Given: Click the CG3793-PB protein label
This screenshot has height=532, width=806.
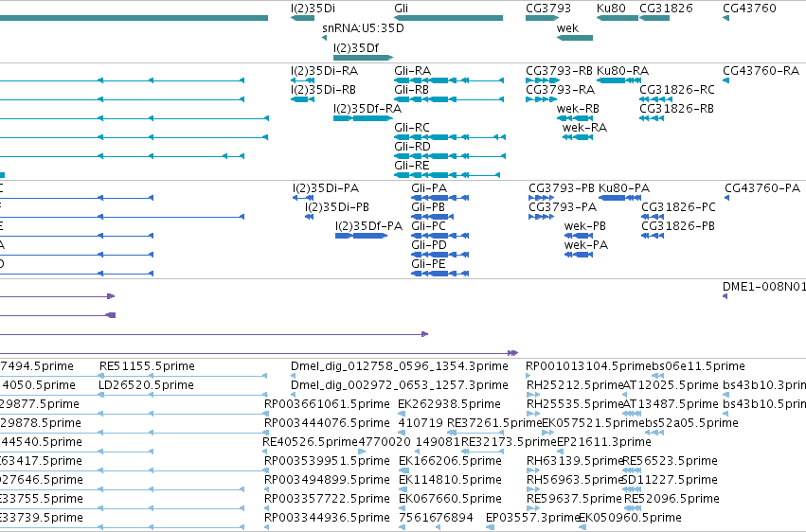Looking at the screenshot, I should click(x=562, y=188).
